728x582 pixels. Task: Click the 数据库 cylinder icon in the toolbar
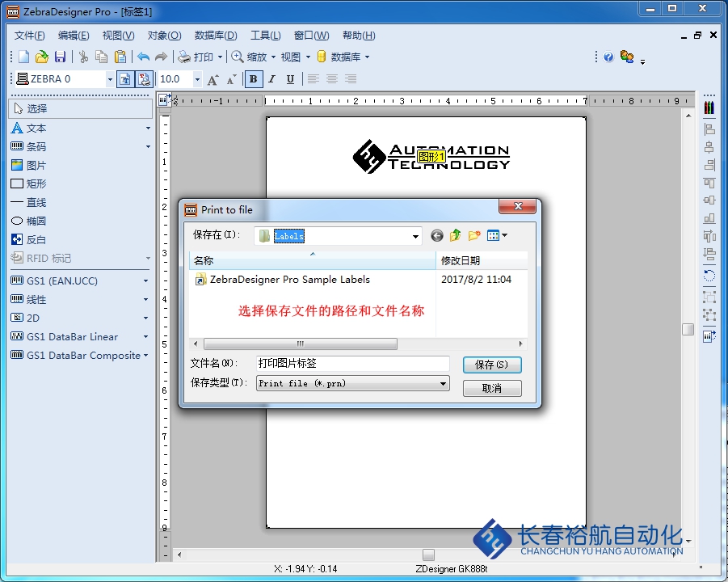322,57
